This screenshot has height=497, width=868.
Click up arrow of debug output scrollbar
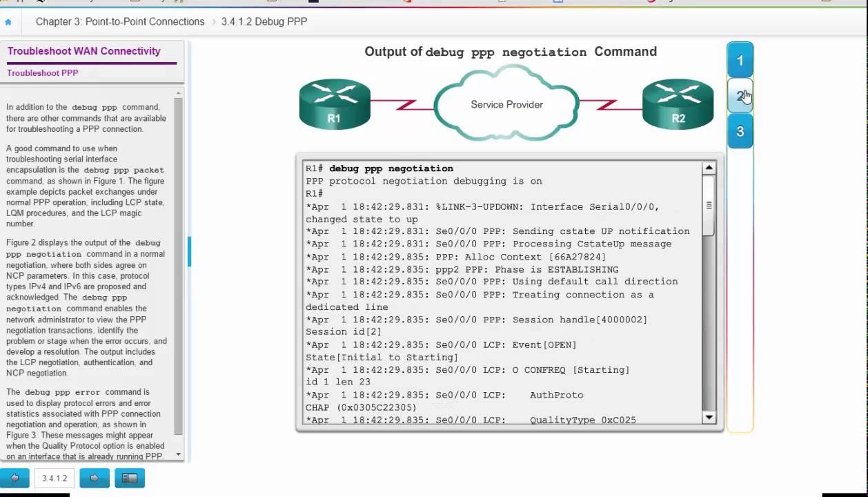tap(709, 168)
